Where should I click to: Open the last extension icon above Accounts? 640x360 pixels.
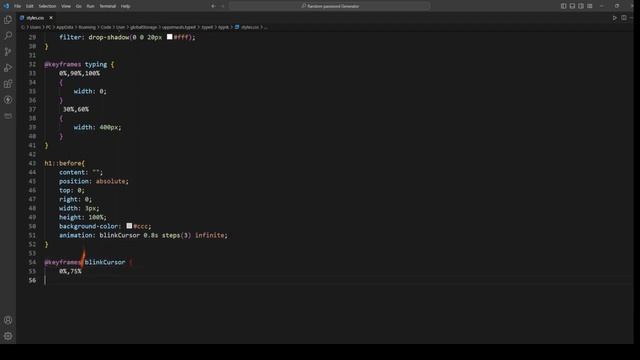(x=8, y=116)
